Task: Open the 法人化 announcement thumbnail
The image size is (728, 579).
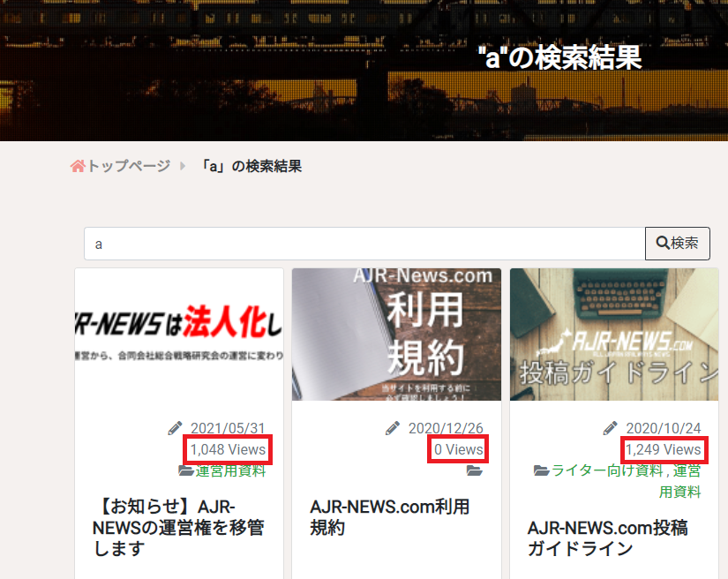Action: (179, 335)
